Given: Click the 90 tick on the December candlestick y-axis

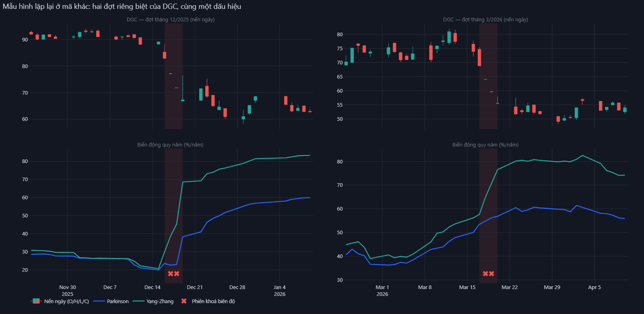Looking at the screenshot, I should tap(25, 39).
